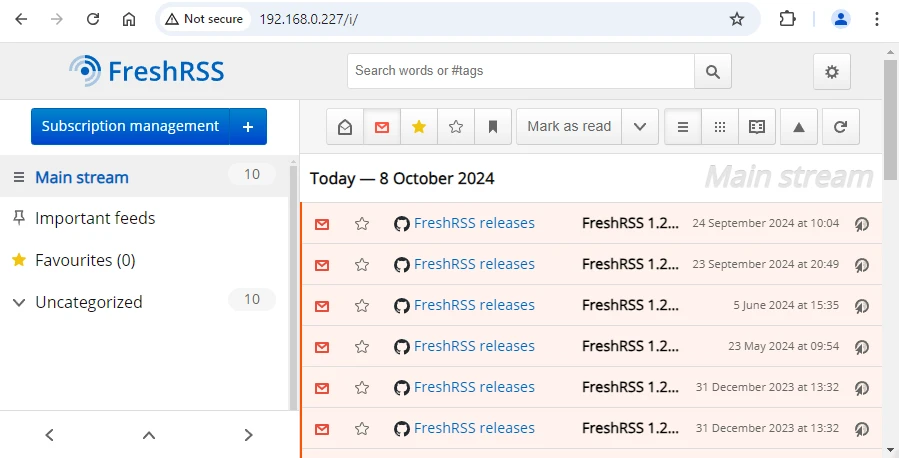Collapse the Uncategorized category
This screenshot has width=899, height=458.
(18, 302)
